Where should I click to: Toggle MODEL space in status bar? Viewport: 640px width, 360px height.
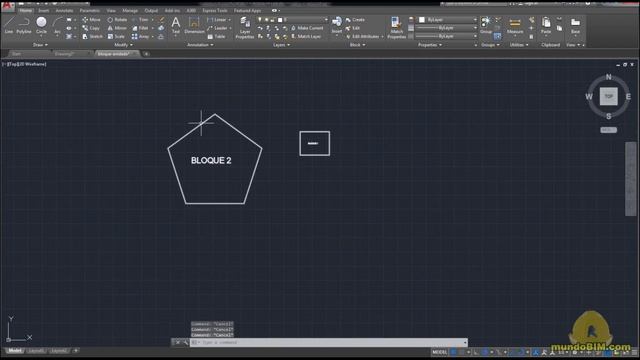(440, 352)
